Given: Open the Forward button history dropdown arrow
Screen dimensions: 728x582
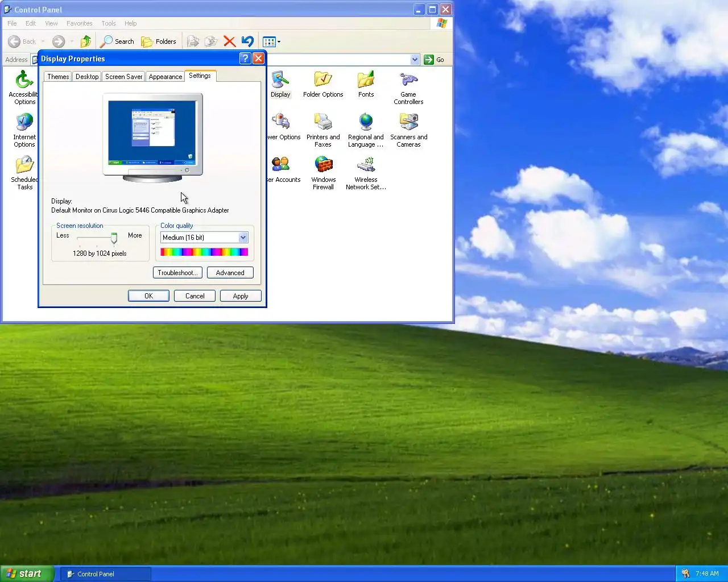Looking at the screenshot, I should 72,41.
